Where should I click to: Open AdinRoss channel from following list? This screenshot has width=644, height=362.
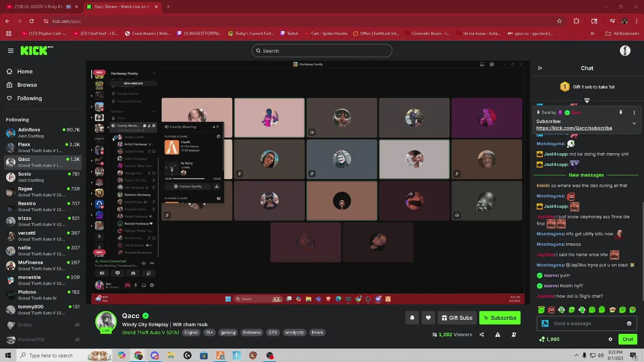coord(43,133)
